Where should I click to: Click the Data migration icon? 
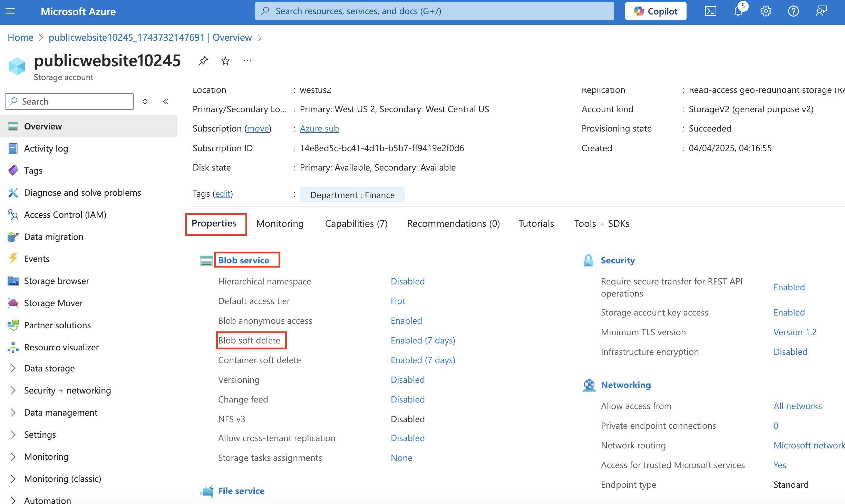click(x=13, y=237)
